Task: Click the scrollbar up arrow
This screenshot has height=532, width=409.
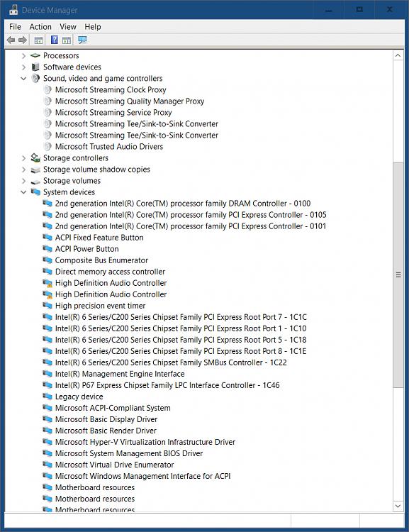Action: (398, 55)
